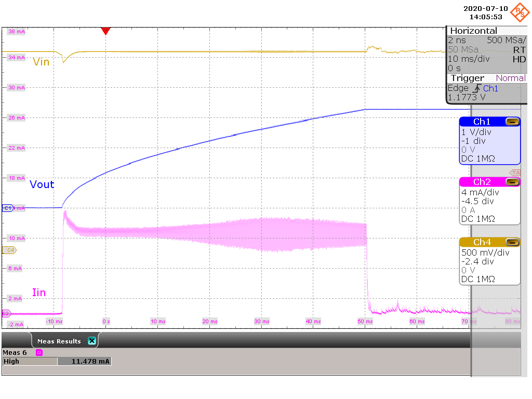Open the Ch1 trigger source selector

pyautogui.click(x=490, y=88)
